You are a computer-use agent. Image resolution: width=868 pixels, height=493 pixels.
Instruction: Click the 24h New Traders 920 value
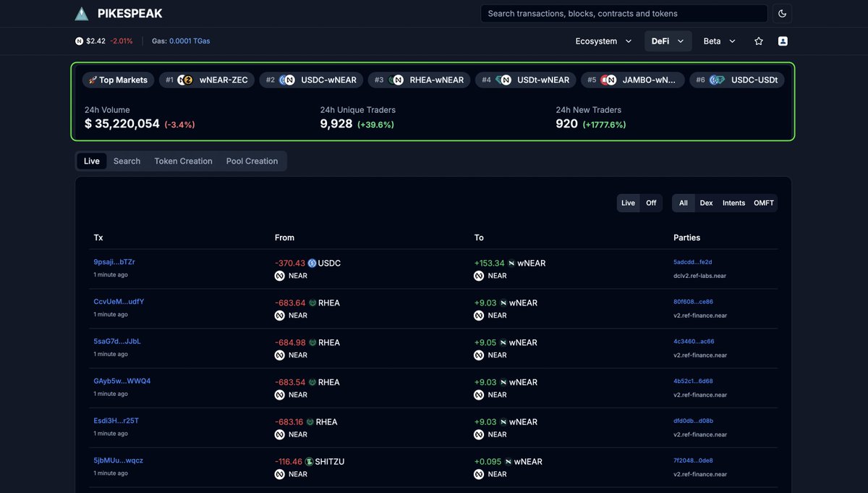coord(566,124)
